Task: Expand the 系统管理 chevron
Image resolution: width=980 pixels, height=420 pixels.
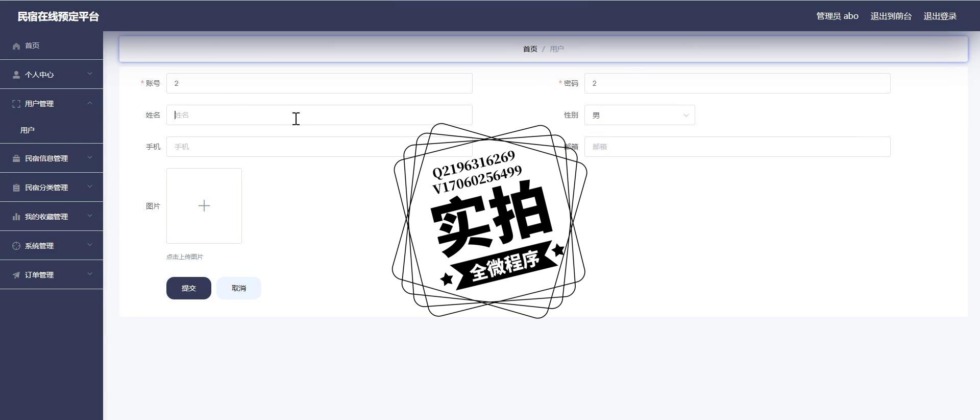Action: pyautogui.click(x=90, y=245)
